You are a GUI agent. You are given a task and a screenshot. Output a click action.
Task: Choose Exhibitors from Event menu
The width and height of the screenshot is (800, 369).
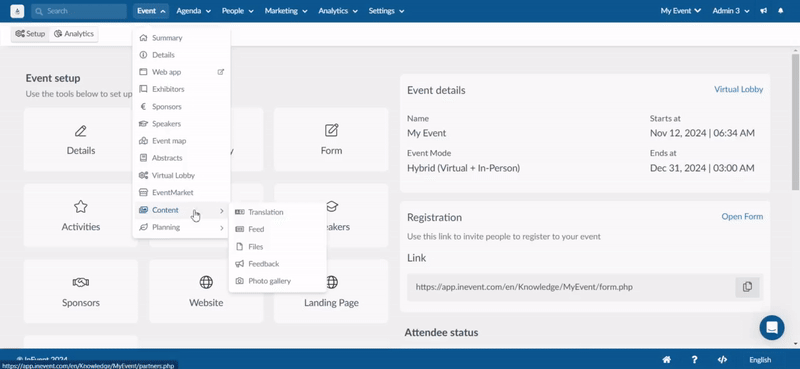pyautogui.click(x=181, y=89)
